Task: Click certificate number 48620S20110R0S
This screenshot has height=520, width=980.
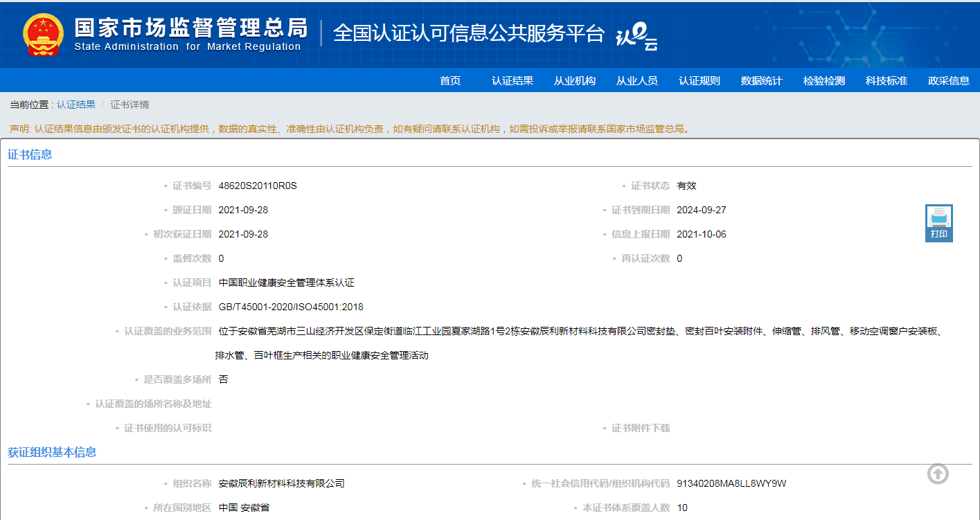Action: point(258,186)
